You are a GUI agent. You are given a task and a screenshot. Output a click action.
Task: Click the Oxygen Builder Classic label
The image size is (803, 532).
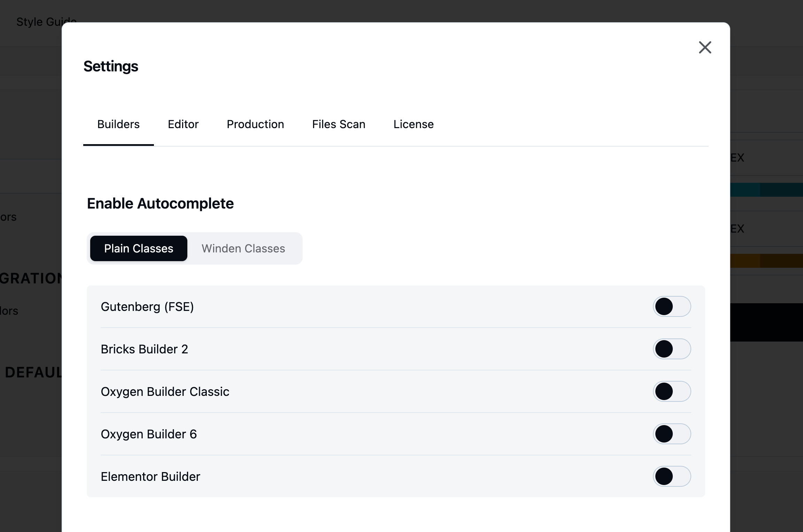[165, 392]
